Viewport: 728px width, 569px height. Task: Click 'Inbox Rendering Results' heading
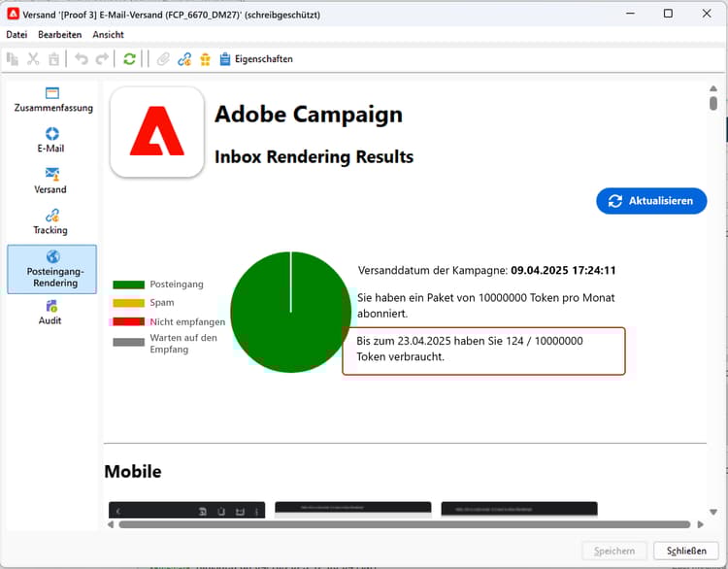click(x=314, y=157)
